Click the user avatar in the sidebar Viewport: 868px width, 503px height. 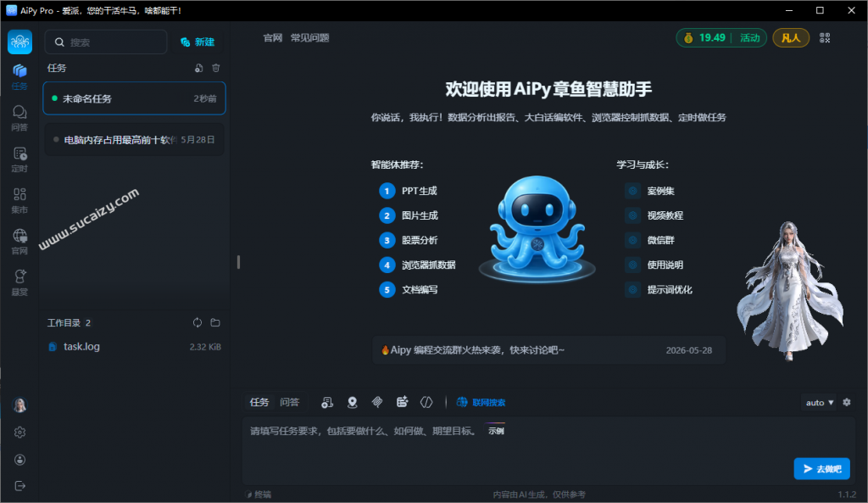20,405
